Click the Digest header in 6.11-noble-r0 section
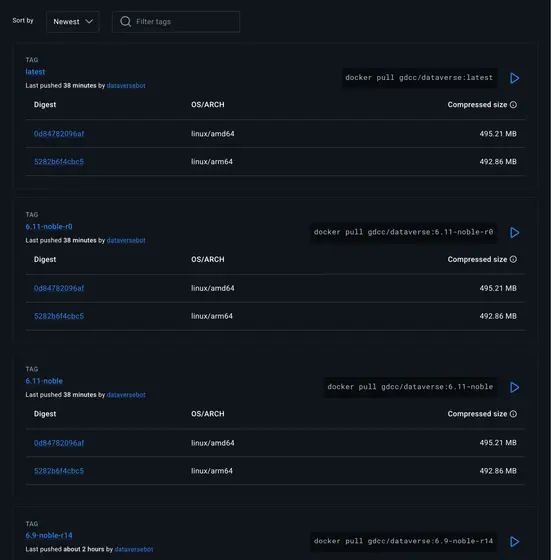 (x=45, y=260)
